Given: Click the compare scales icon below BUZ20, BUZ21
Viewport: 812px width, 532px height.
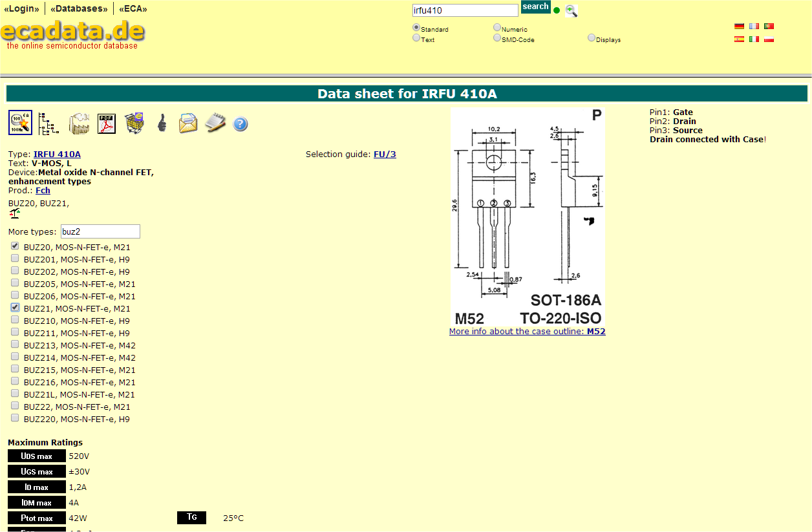Looking at the screenshot, I should pyautogui.click(x=15, y=214).
